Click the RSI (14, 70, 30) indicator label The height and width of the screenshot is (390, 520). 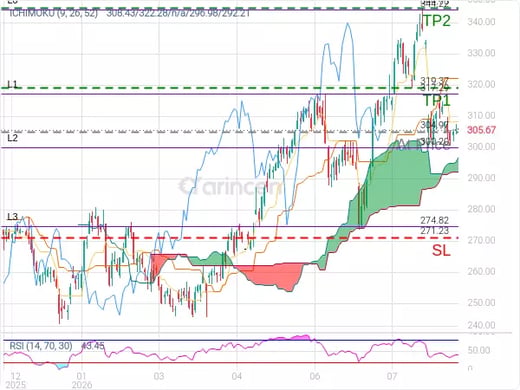pyautogui.click(x=41, y=346)
